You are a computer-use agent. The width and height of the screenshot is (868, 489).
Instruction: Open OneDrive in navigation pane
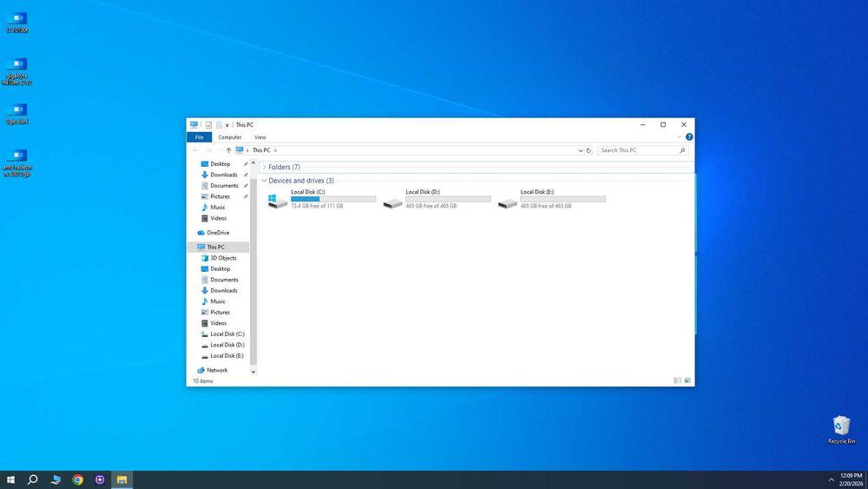[218, 233]
